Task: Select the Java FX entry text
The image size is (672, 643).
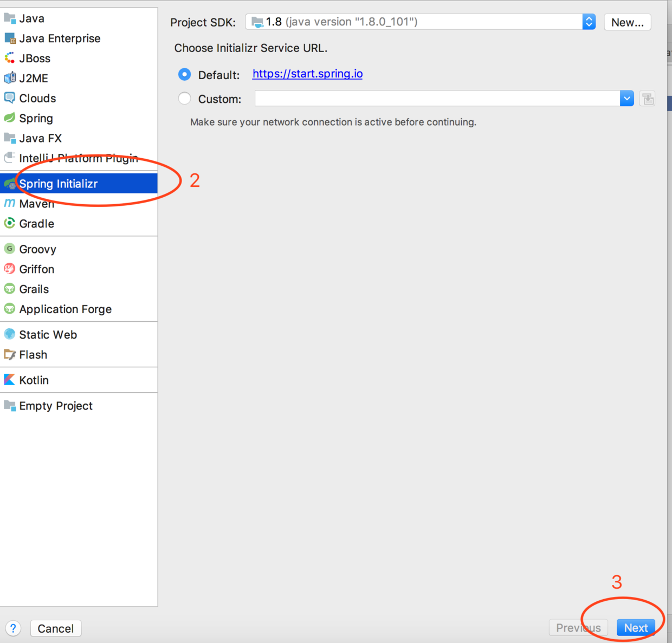Action: point(41,138)
